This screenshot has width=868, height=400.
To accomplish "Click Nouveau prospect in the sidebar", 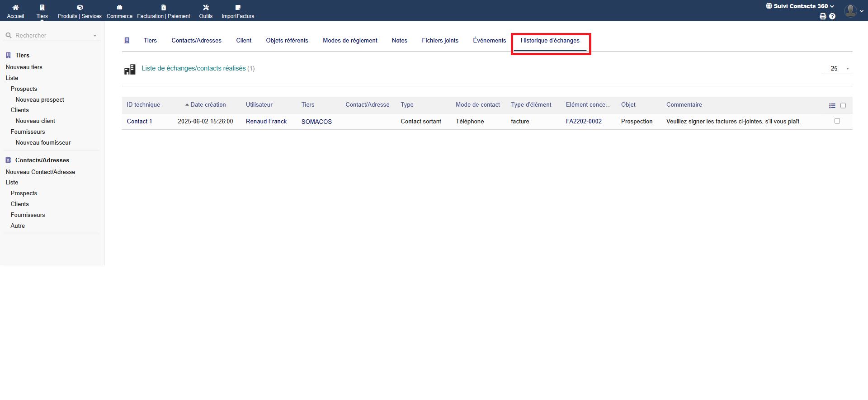I will (x=40, y=100).
